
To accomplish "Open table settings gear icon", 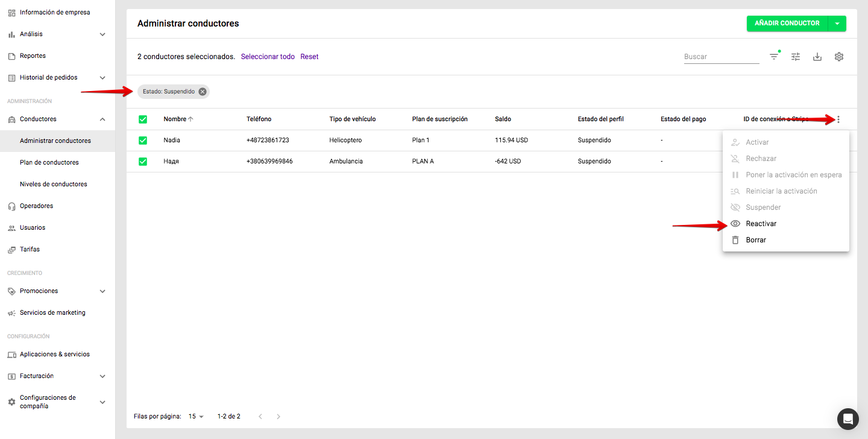I will pyautogui.click(x=839, y=57).
